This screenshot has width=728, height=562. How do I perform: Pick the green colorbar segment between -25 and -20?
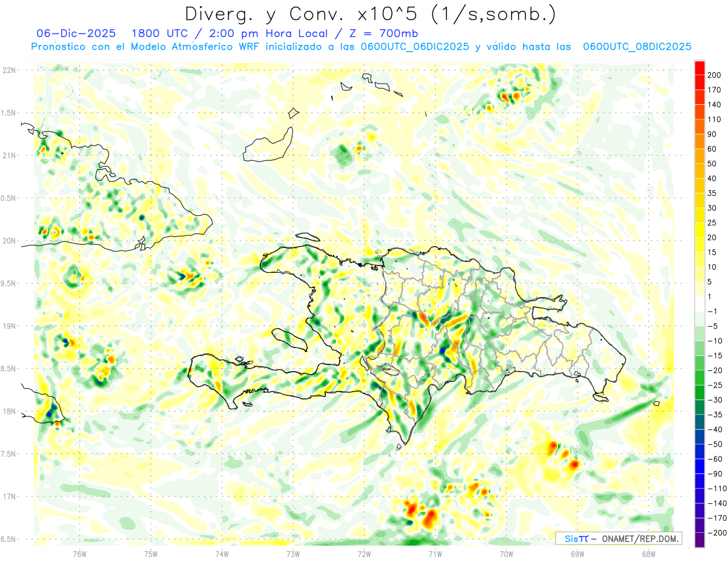coord(699,378)
